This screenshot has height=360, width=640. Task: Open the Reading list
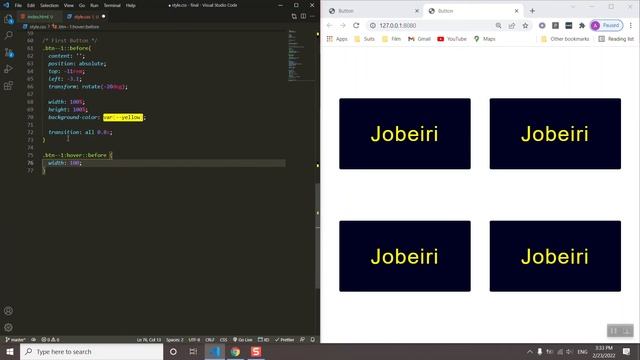point(616,39)
